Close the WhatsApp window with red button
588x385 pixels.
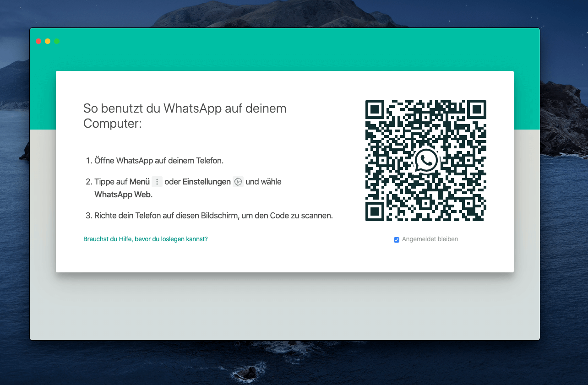[x=38, y=41]
